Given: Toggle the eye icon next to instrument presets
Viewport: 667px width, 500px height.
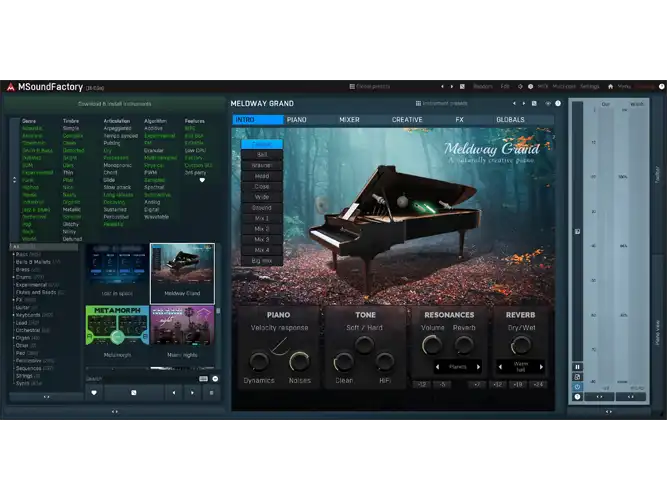Looking at the screenshot, I should coord(548,103).
